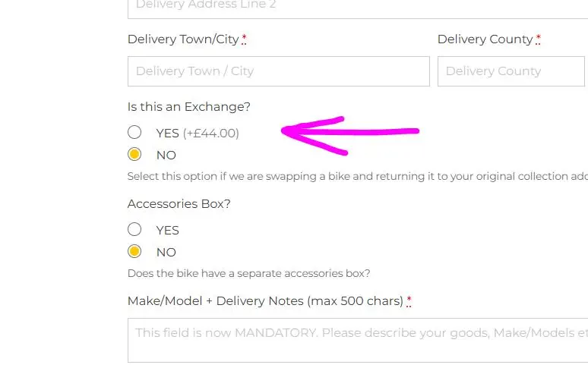Click the "Accessories Box?" heading text
Viewport: 588px width, 368px height.
tap(179, 204)
